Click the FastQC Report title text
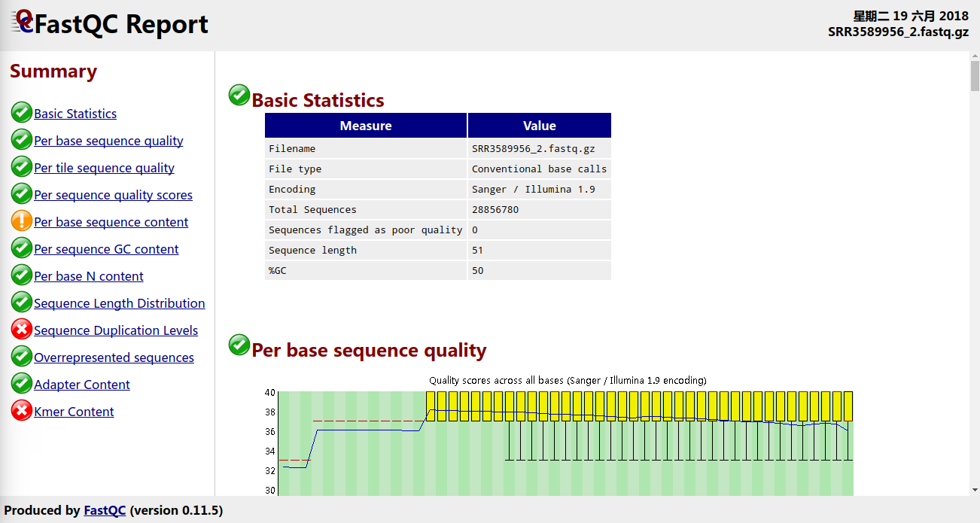 122,24
